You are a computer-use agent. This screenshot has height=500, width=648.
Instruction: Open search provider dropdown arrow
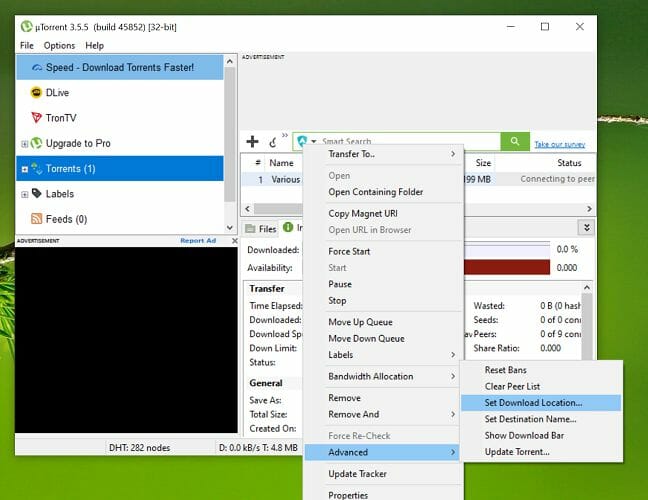(314, 142)
